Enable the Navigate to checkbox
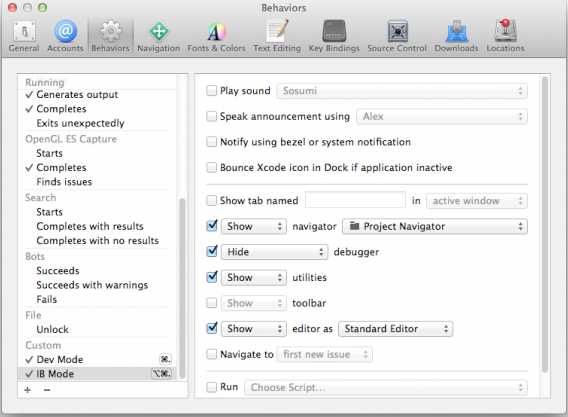Screen dimensions: 568x417 coord(212,354)
